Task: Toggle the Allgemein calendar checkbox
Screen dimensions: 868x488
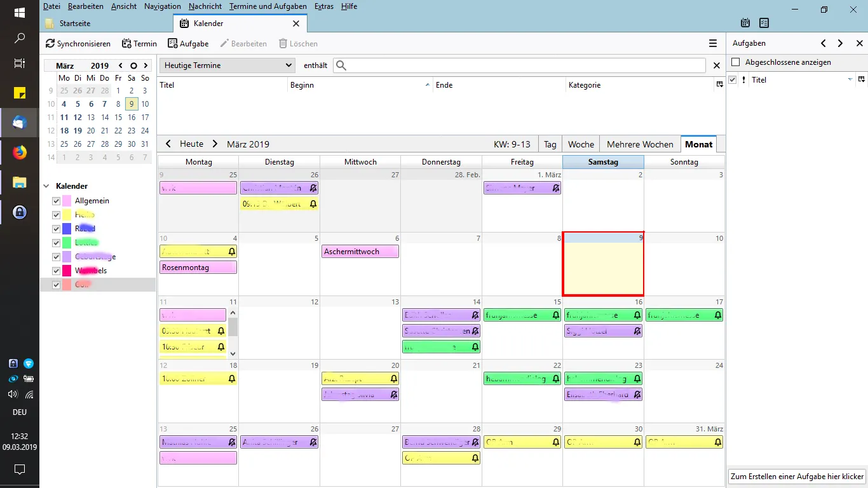Action: tap(56, 201)
